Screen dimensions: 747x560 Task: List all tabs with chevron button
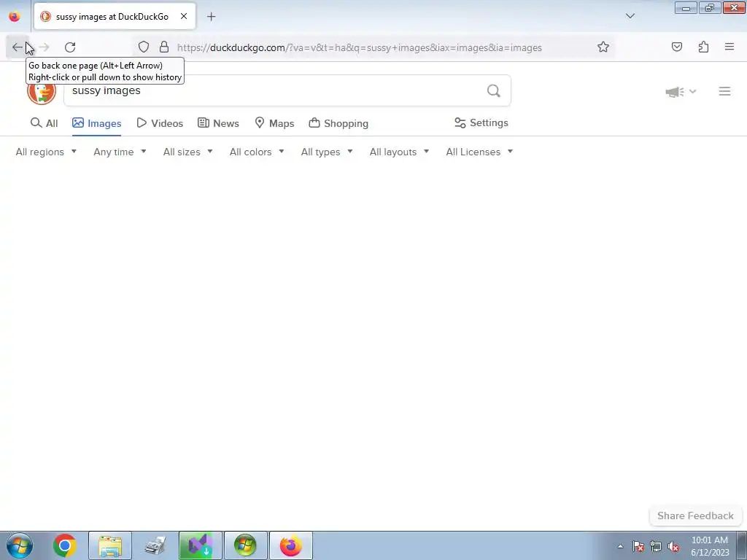point(630,16)
